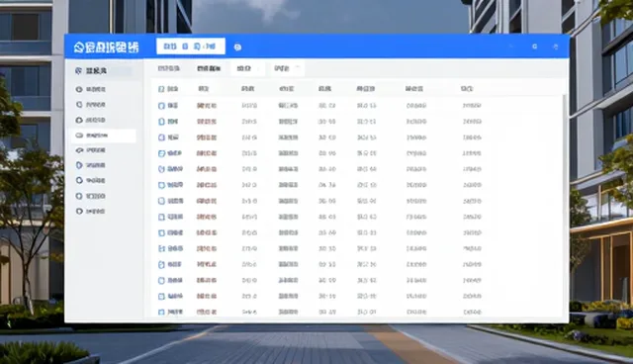
Task: Tick the checkbox in the last visible table row
Action: [x=161, y=312]
